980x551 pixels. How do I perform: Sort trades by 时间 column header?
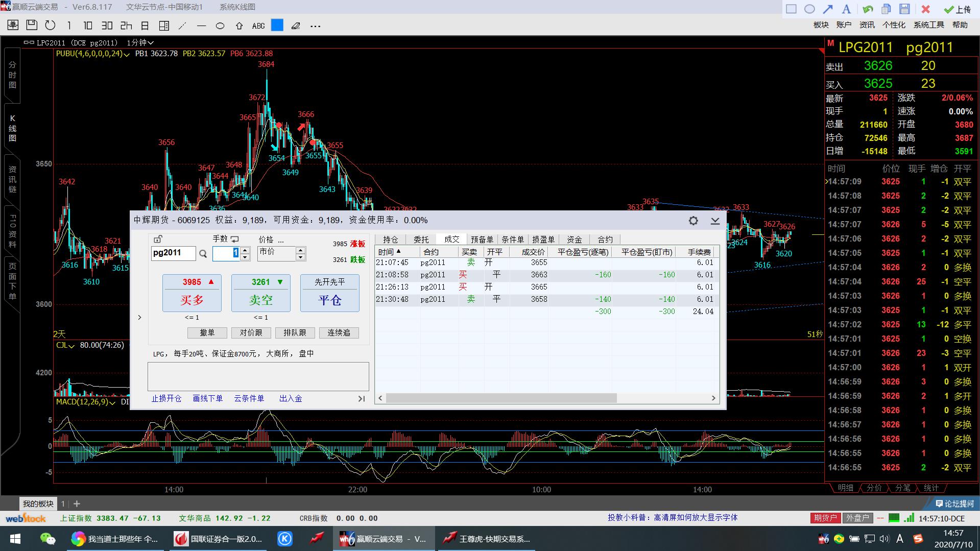coord(398,252)
